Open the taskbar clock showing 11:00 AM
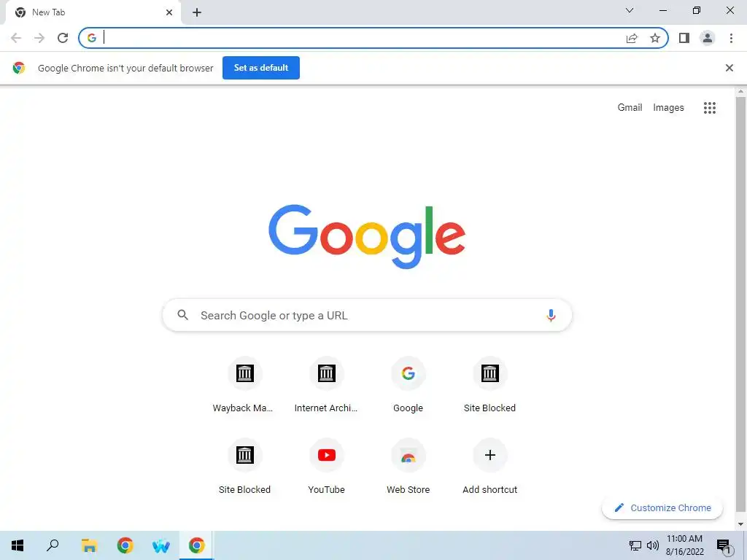This screenshot has height=560, width=747. tap(684, 545)
